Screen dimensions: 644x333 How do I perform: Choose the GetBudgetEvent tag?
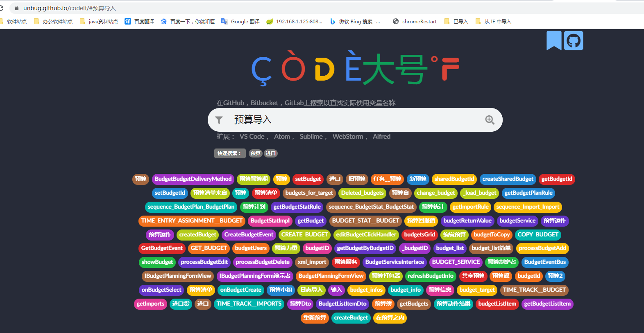(x=162, y=248)
